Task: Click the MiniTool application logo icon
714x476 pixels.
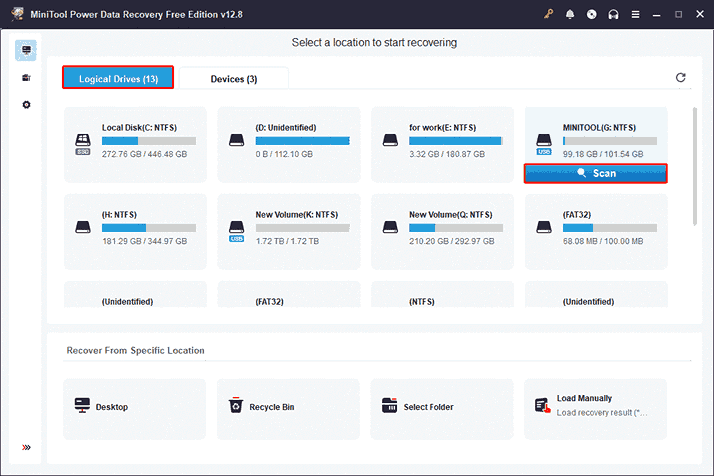Action: pos(17,14)
